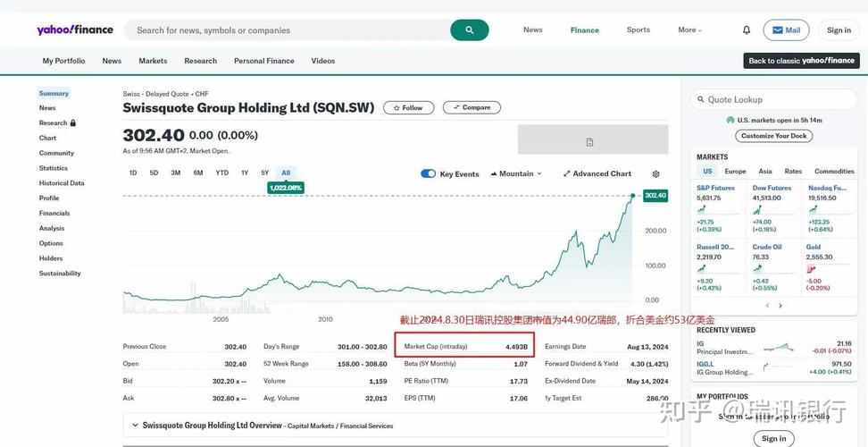The width and height of the screenshot is (868, 447).
Task: Open the Advanced Chart link
Action: coord(597,174)
